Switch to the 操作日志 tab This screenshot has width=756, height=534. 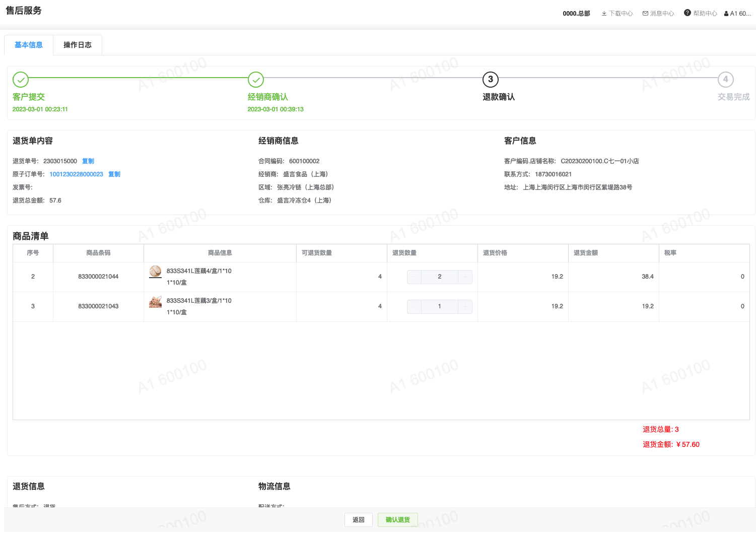pyautogui.click(x=78, y=45)
